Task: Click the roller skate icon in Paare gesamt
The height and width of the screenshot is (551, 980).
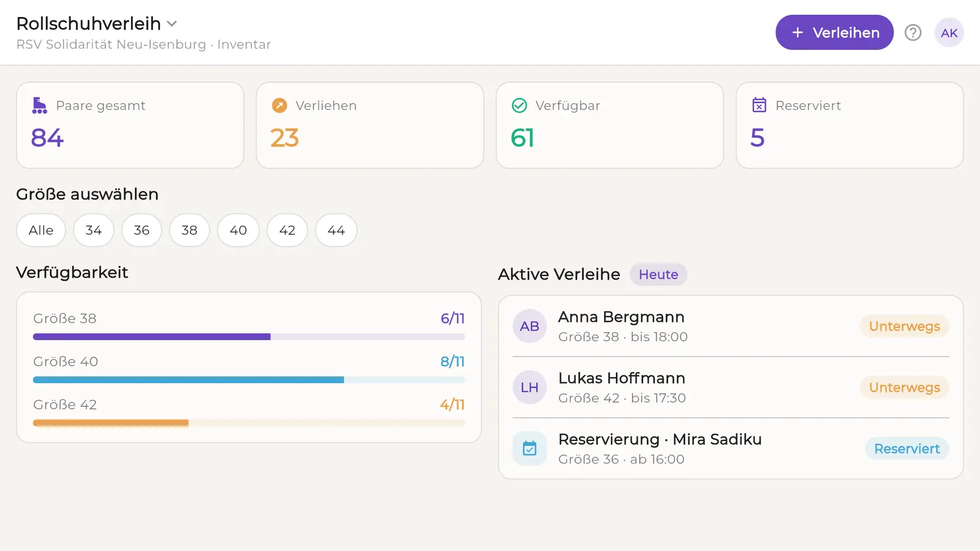Action: (x=39, y=105)
